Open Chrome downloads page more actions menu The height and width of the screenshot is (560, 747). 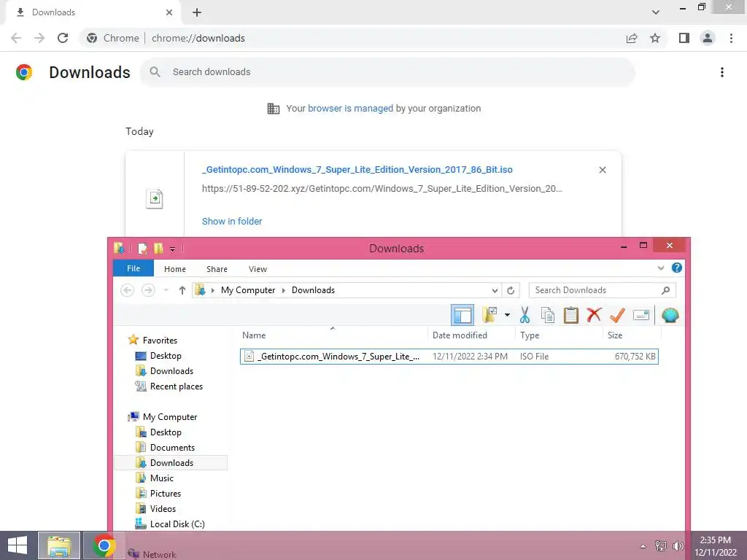click(x=721, y=72)
